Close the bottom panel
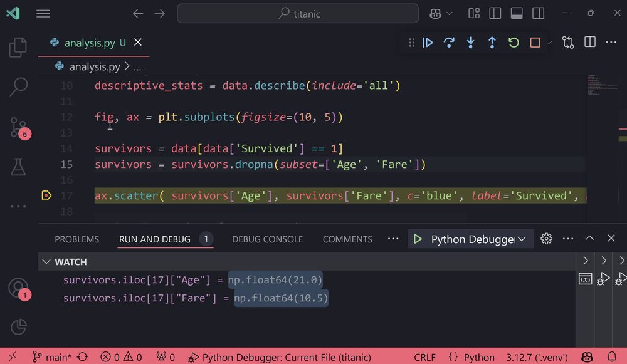The image size is (627, 364). pos(611,238)
